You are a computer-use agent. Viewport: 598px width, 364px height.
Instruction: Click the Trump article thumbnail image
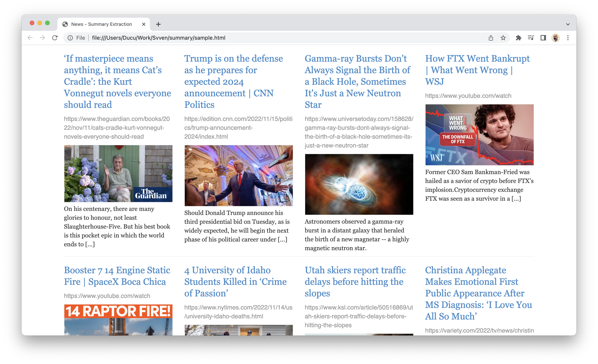click(239, 176)
